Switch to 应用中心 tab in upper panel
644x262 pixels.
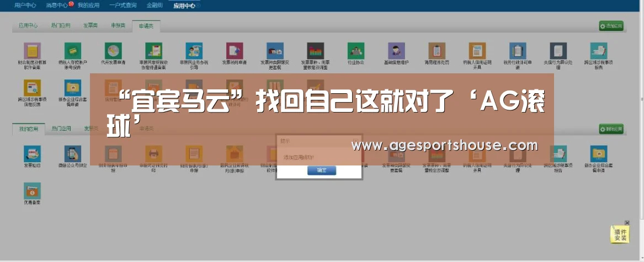(x=28, y=25)
